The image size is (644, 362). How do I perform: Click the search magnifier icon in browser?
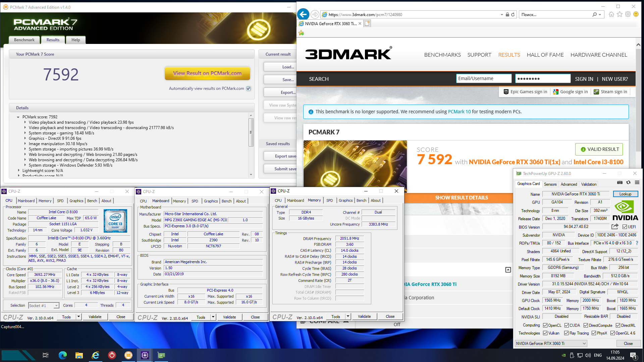coord(595,14)
